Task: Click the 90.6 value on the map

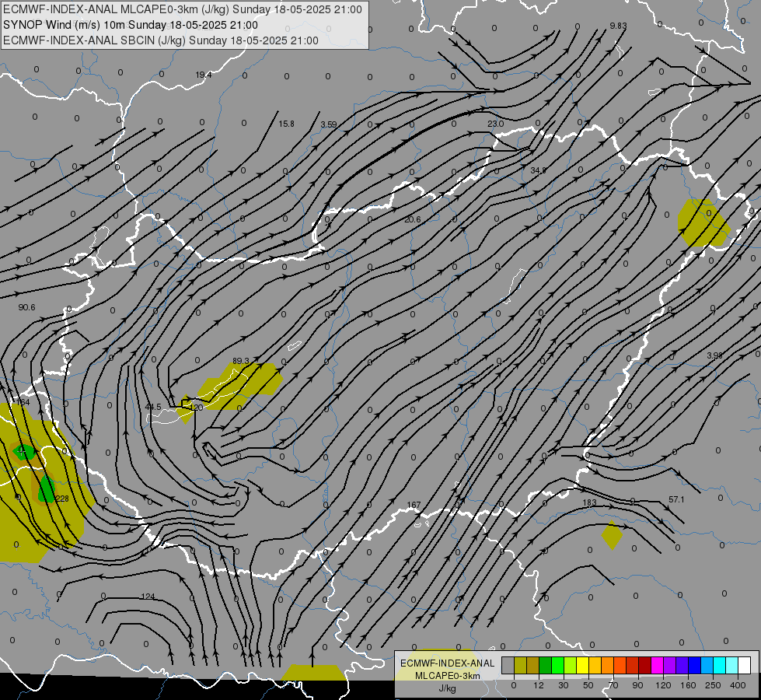Action: [26, 307]
